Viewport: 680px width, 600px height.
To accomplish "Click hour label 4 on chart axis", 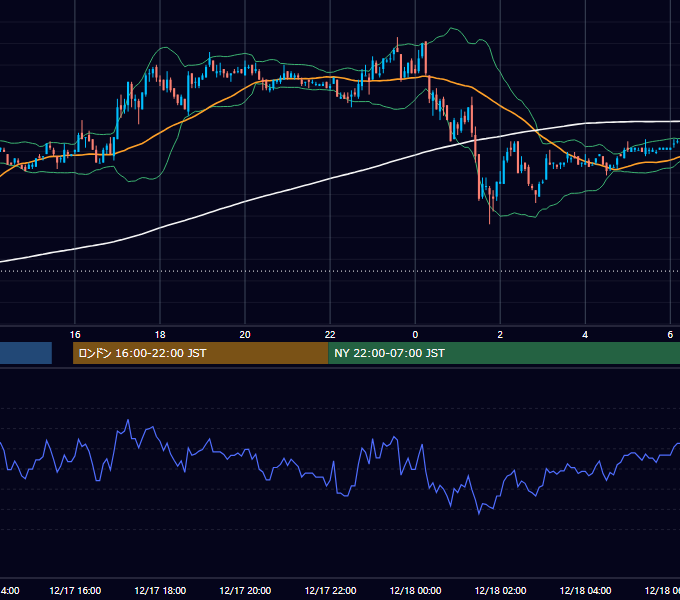I will coord(585,334).
